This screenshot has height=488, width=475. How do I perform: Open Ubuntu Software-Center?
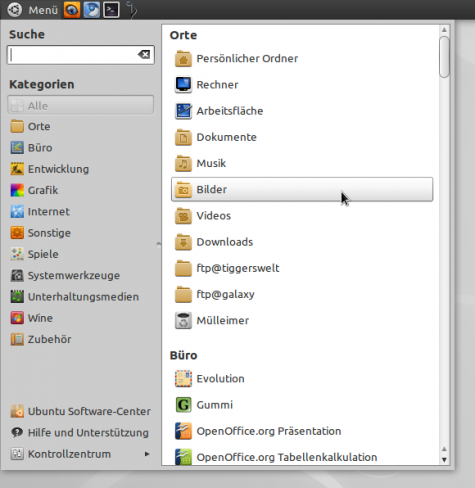(81, 412)
